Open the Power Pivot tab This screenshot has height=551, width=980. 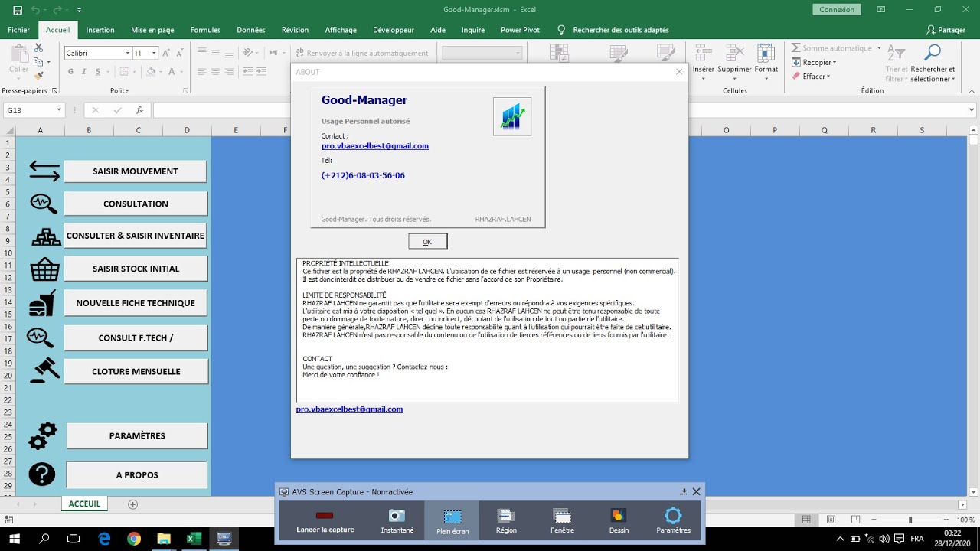click(x=520, y=30)
